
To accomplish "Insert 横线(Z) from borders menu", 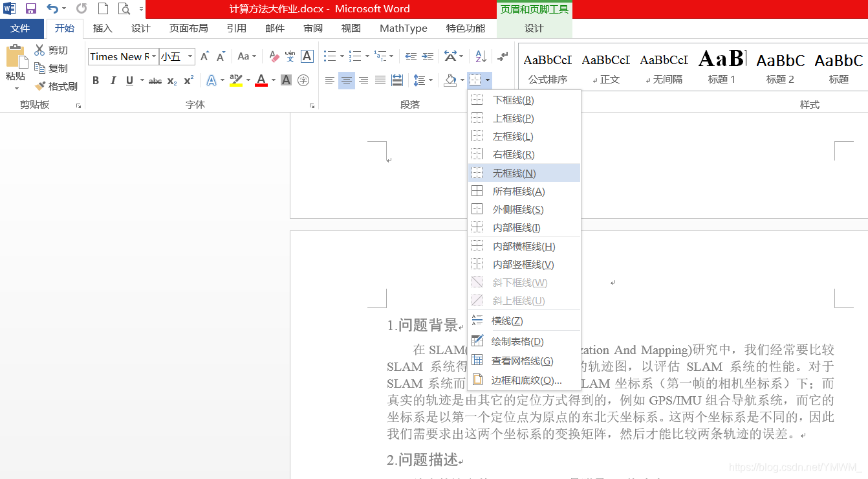I will [524, 320].
